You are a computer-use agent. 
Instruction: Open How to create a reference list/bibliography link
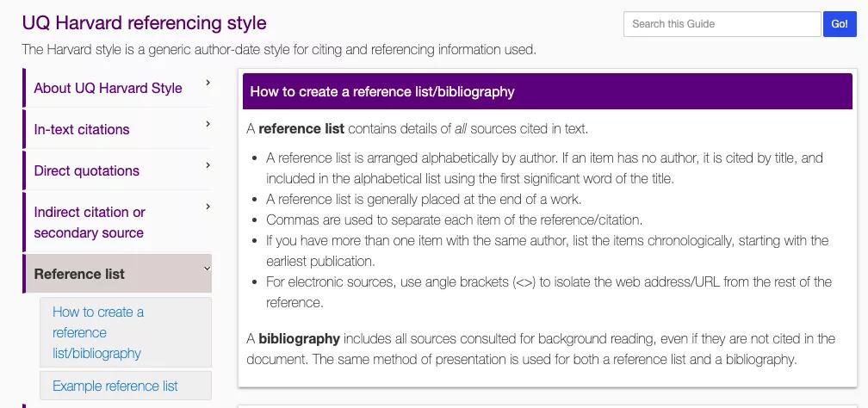[125, 332]
